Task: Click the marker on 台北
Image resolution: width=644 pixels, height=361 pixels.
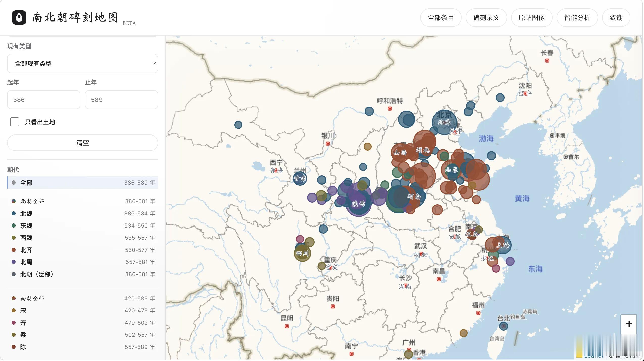Action: pyautogui.click(x=503, y=326)
